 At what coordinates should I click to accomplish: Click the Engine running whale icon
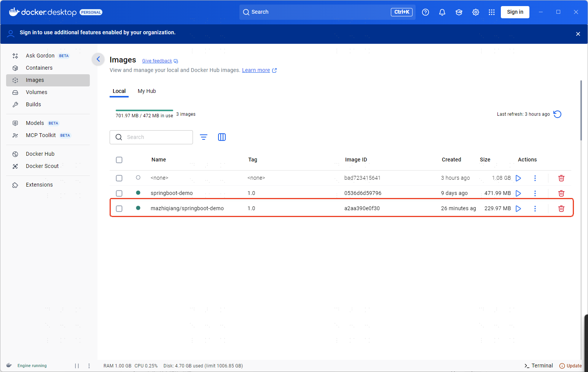[x=9, y=366]
